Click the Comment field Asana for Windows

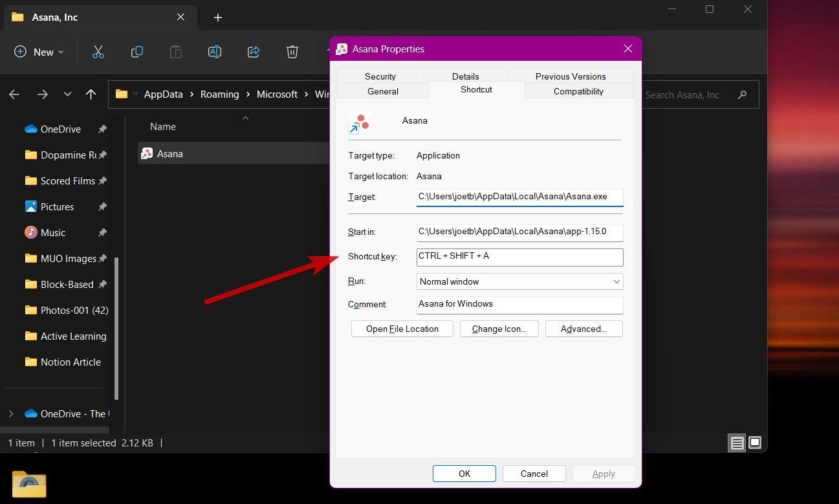520,304
